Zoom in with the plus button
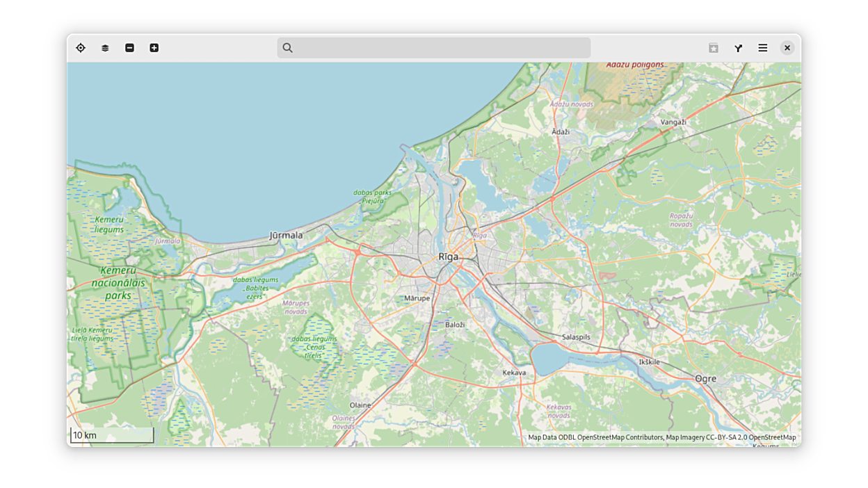The image size is (868, 488). pyautogui.click(x=154, y=48)
